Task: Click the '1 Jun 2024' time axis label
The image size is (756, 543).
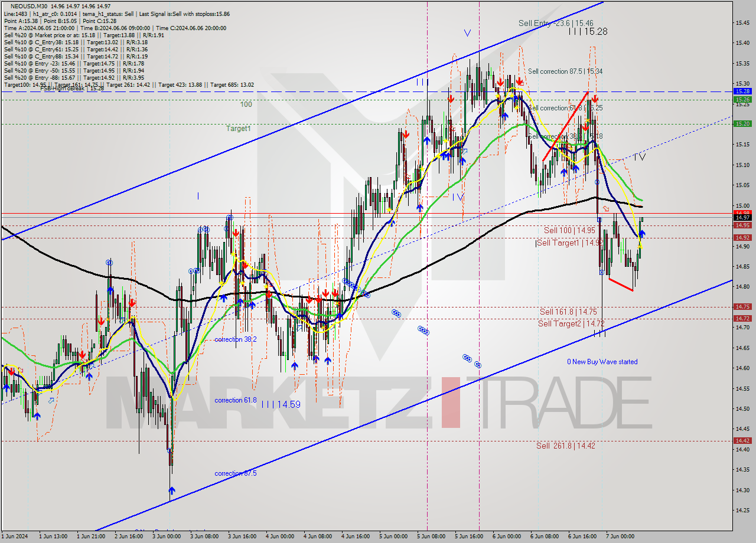Action: pyautogui.click(x=14, y=537)
